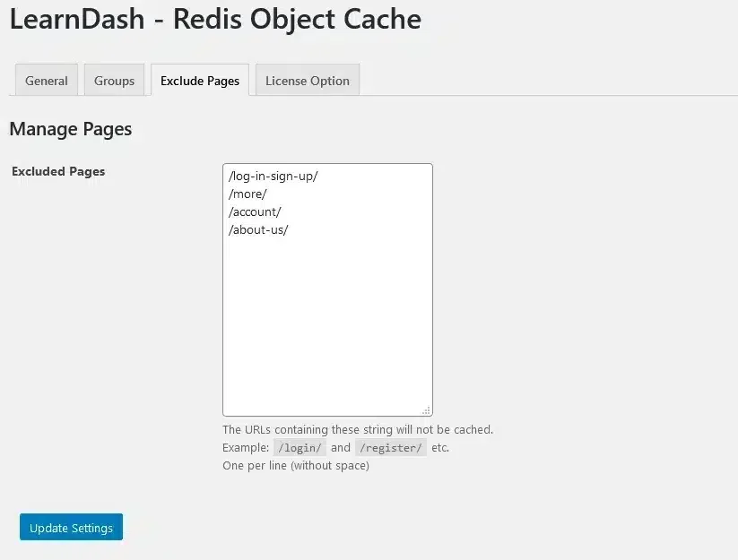The width and height of the screenshot is (738, 560).
Task: Select the /log-in-sign-up/ entry
Action: click(273, 176)
